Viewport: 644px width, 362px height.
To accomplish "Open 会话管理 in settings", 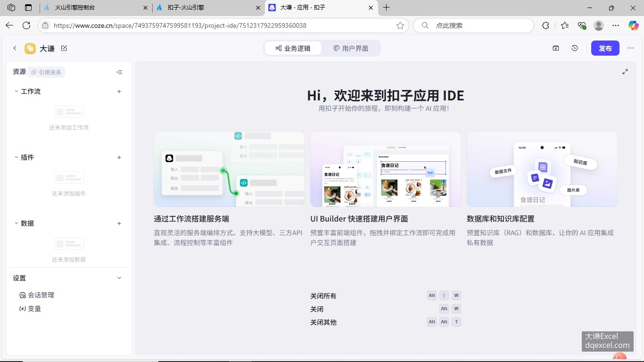I will [x=37, y=295].
